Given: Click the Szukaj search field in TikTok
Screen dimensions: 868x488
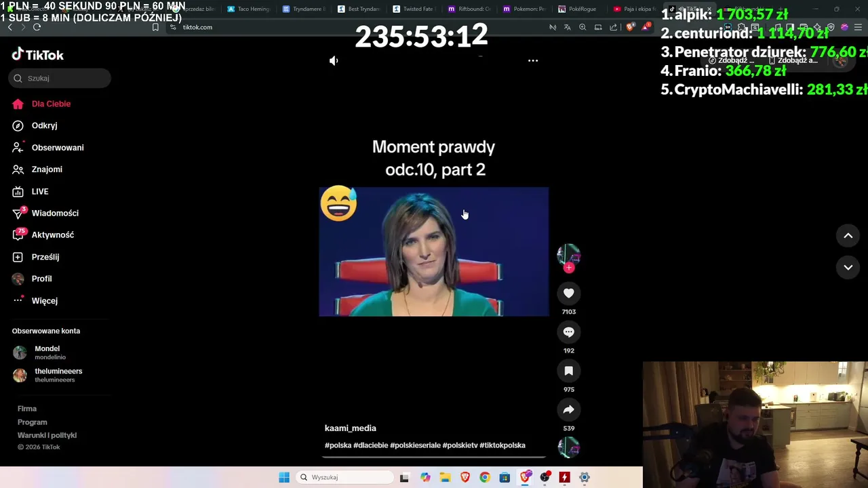Looking at the screenshot, I should point(60,78).
